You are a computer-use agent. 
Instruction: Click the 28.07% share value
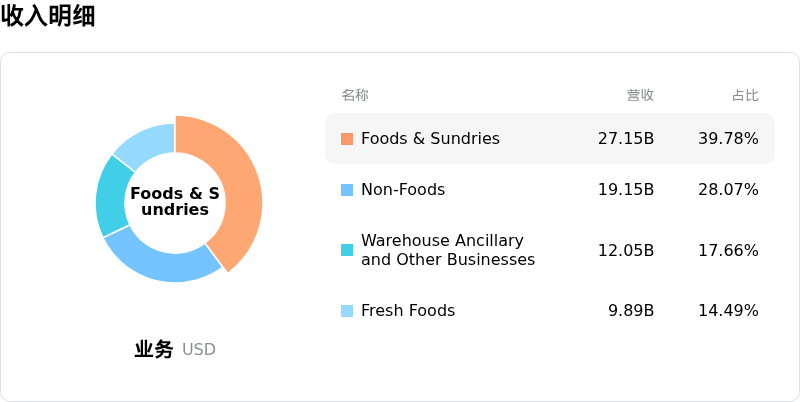coord(728,190)
